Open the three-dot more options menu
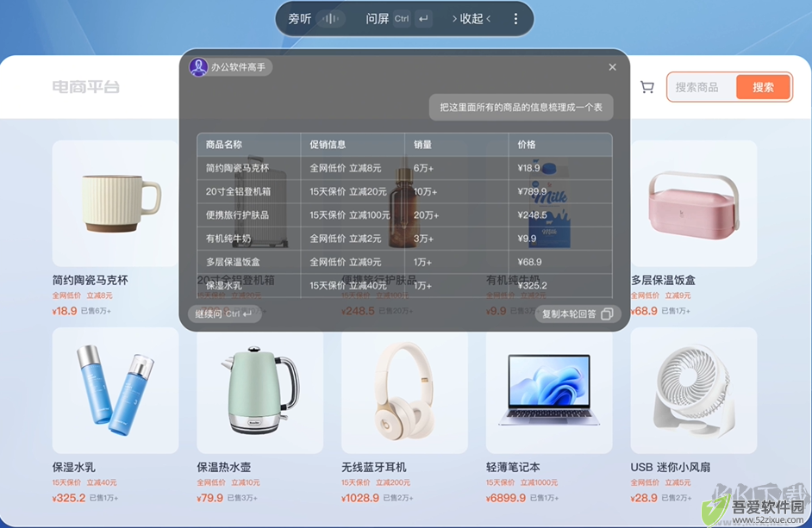The height and width of the screenshot is (528, 812). pos(515,19)
